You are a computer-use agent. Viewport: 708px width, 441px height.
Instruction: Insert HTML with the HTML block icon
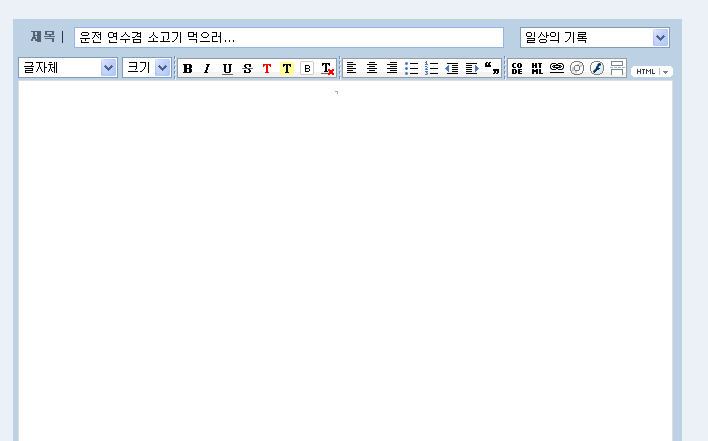click(537, 68)
